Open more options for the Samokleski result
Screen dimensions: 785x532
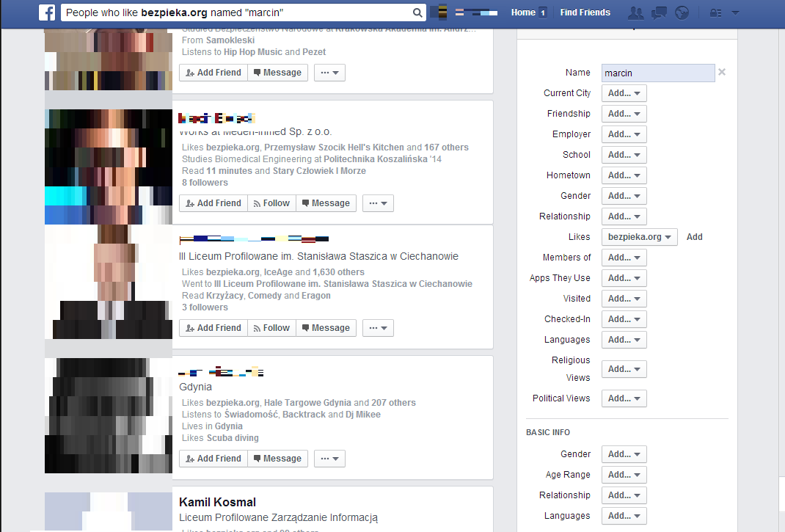click(329, 73)
